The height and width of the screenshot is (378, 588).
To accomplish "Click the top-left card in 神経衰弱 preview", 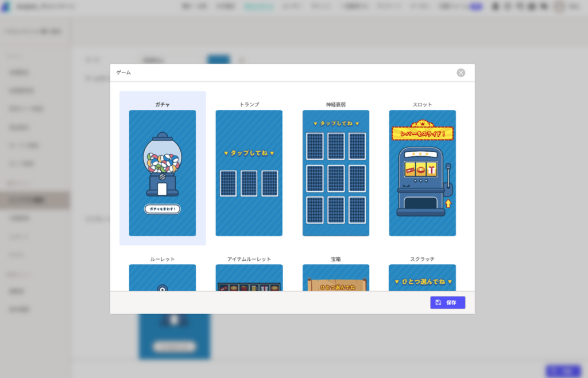I will (315, 146).
